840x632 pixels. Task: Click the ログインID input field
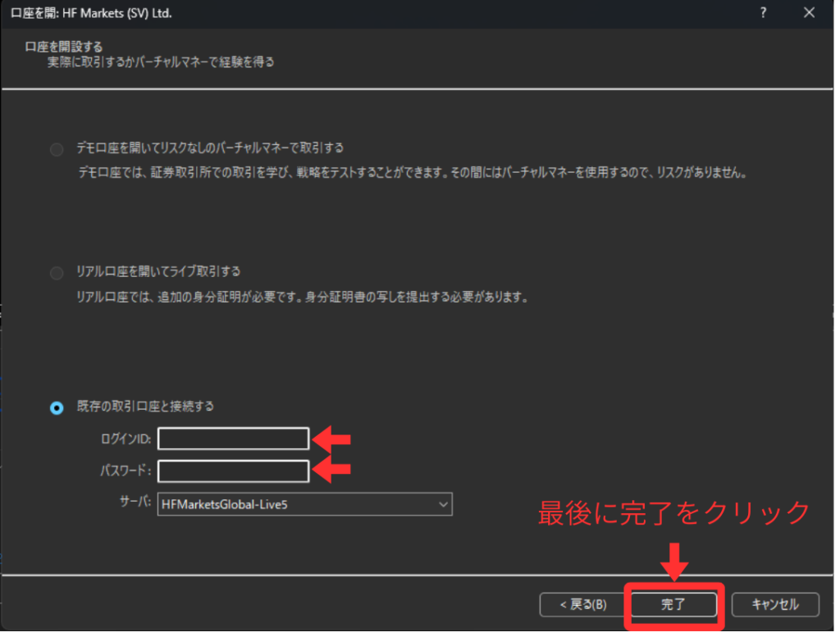click(x=233, y=439)
